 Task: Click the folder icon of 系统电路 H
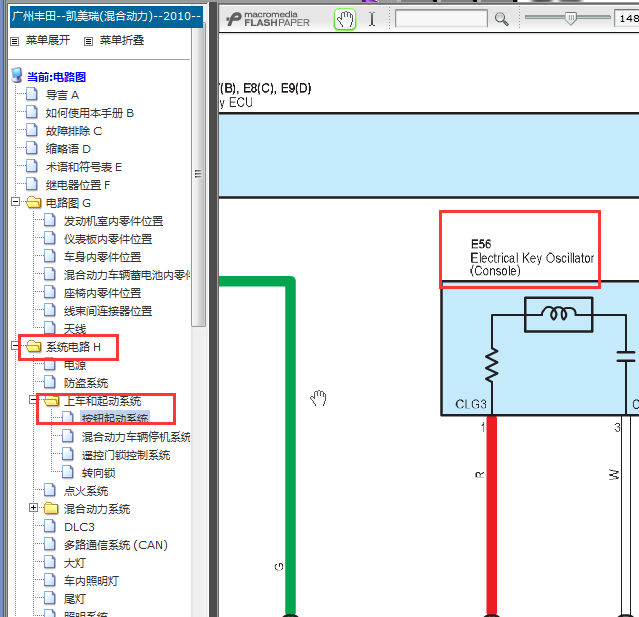coord(34,346)
